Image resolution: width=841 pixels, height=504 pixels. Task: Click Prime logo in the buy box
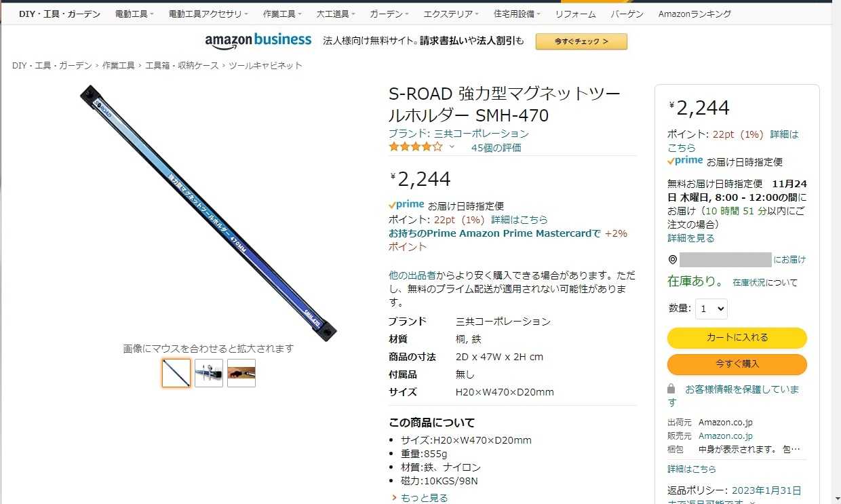click(685, 161)
